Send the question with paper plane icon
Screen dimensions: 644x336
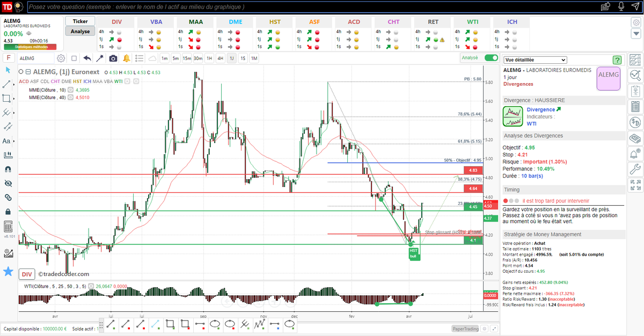635,6
